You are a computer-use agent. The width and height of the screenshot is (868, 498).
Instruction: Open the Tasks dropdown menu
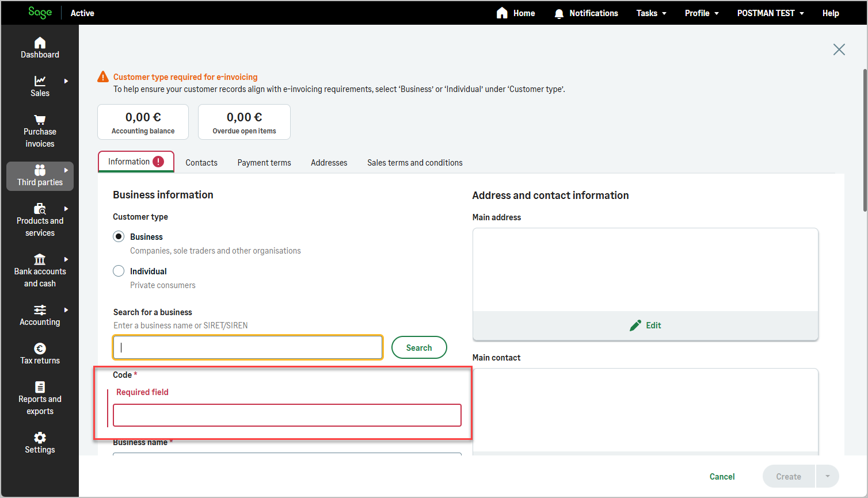[651, 13]
